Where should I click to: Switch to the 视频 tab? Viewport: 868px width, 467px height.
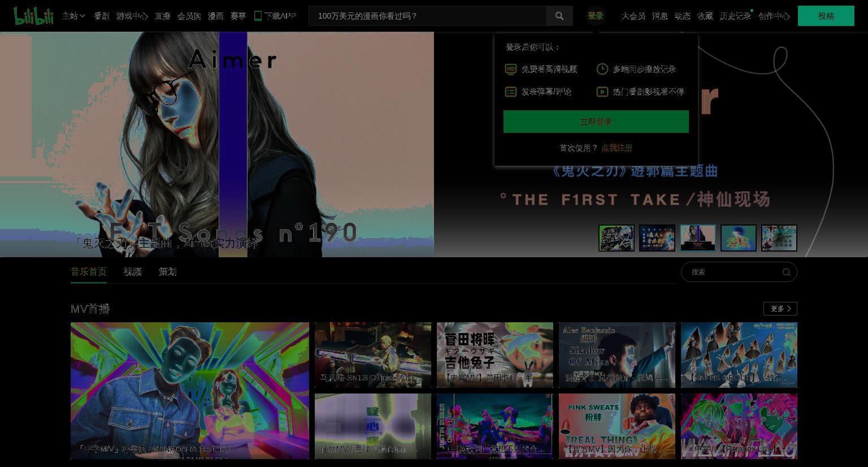tap(133, 272)
